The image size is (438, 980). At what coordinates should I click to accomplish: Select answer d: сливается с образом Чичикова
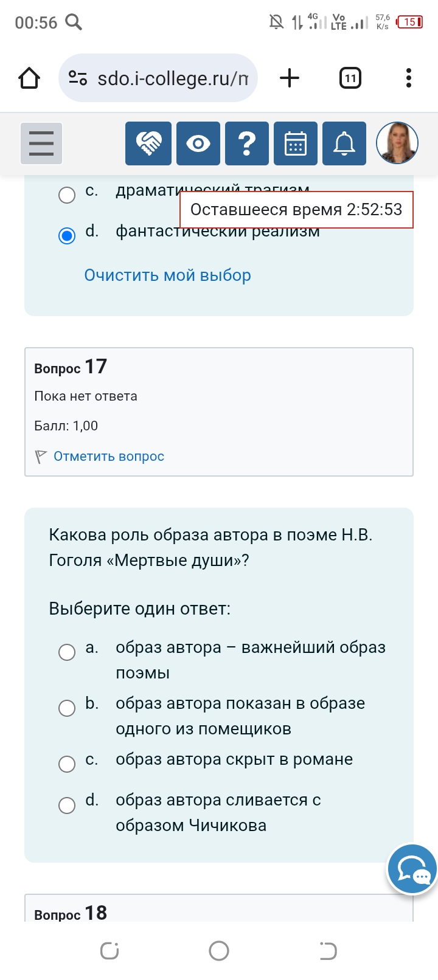coord(67,806)
